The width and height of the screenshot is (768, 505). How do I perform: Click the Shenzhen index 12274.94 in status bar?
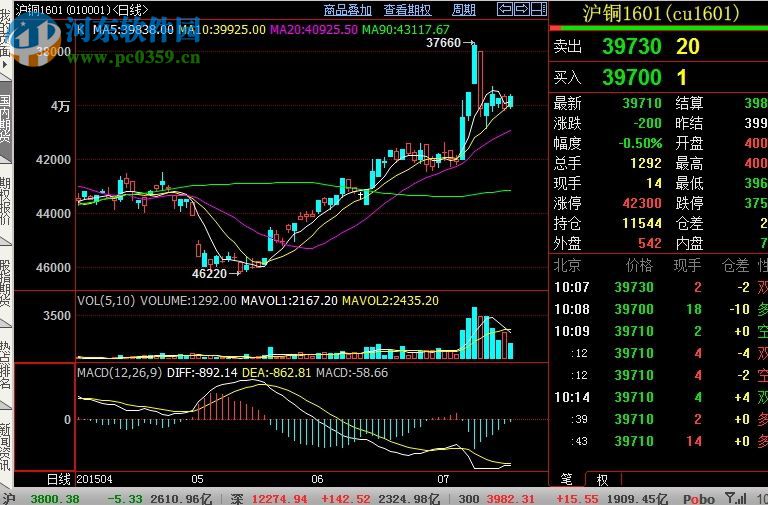point(279,499)
